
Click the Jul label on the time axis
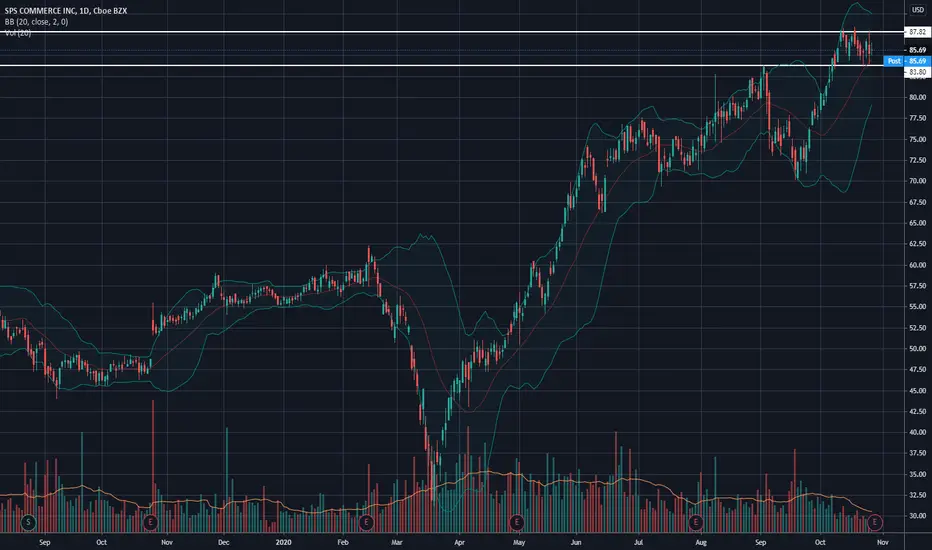pos(638,542)
